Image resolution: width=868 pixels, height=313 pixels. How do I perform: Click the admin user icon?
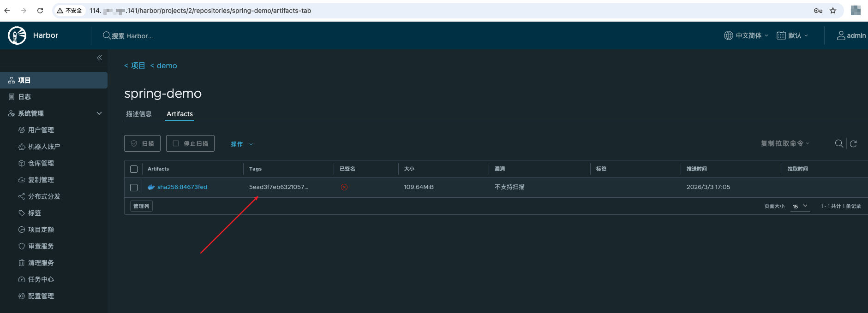tap(841, 35)
